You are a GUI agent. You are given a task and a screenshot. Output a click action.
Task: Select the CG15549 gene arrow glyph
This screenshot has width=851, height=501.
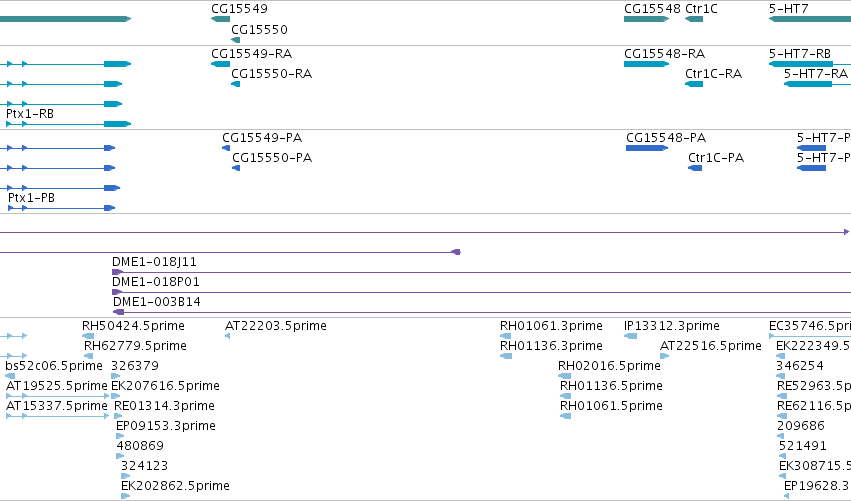[x=220, y=19]
